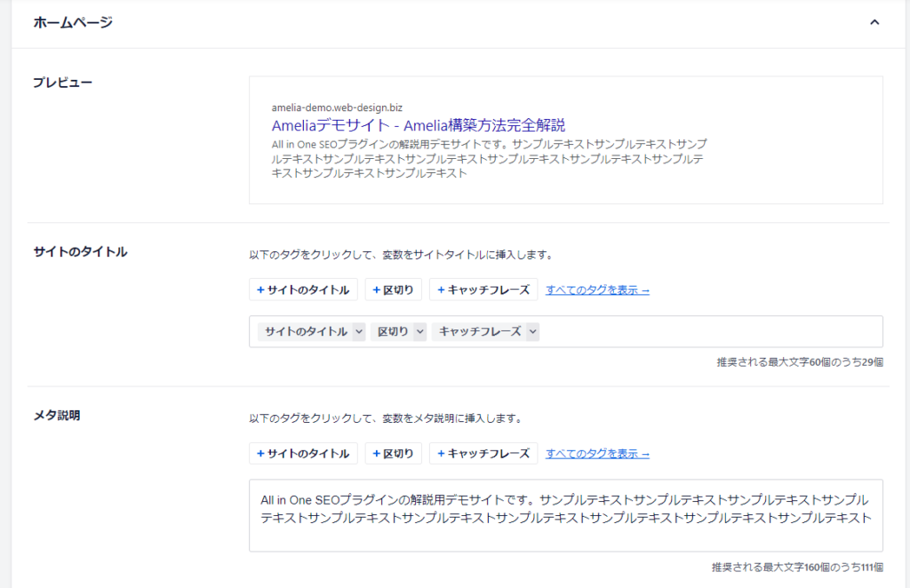
Task: Show all tags for the meta description
Action: (597, 453)
